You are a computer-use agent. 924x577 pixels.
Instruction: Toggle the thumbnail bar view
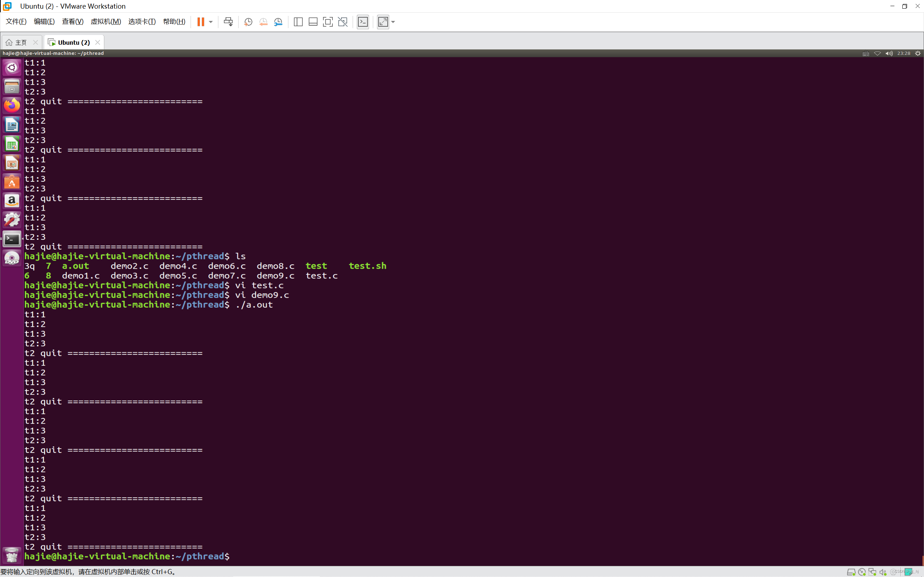pyautogui.click(x=313, y=22)
